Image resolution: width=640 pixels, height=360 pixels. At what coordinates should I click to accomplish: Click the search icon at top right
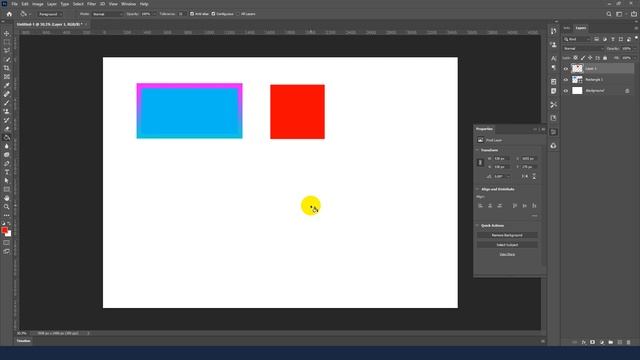pyautogui.click(x=609, y=14)
